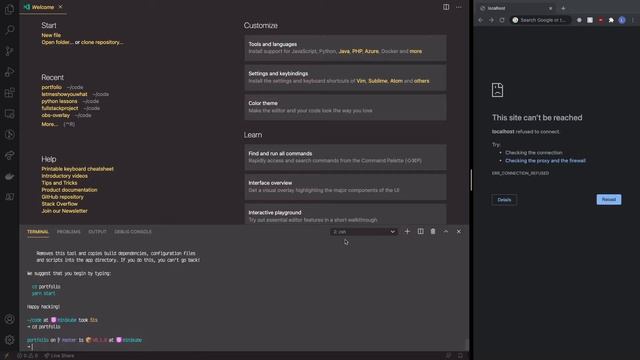Open Printable keyboard cheatsheet link
This screenshot has width=640, height=360.
coord(78,169)
